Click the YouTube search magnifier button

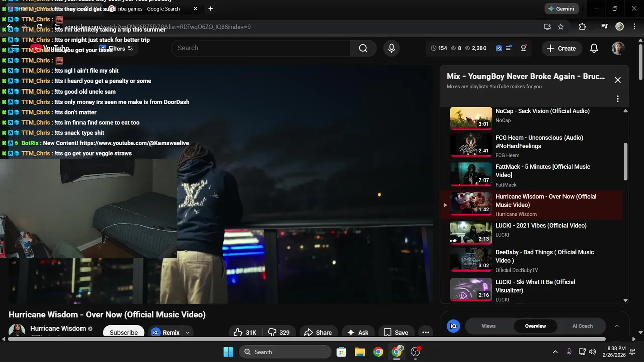(x=363, y=48)
